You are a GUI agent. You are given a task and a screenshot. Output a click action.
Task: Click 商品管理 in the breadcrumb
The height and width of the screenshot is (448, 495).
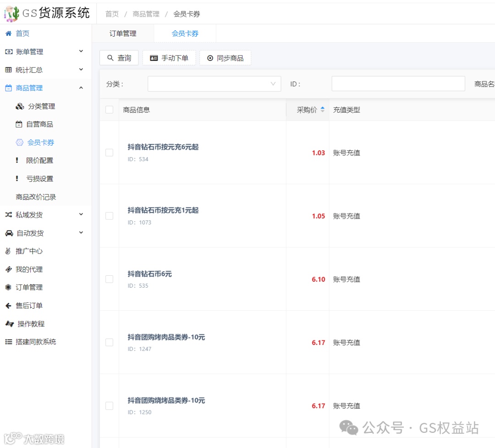pyautogui.click(x=146, y=14)
